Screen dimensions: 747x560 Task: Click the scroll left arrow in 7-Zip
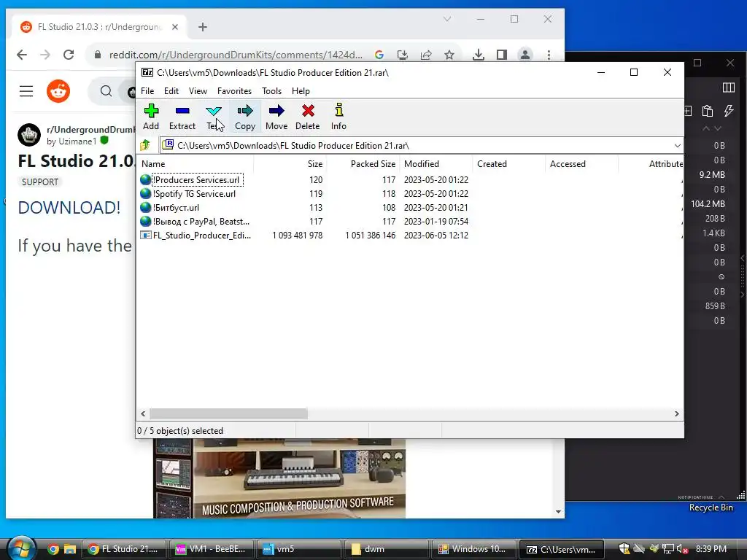[x=143, y=414]
